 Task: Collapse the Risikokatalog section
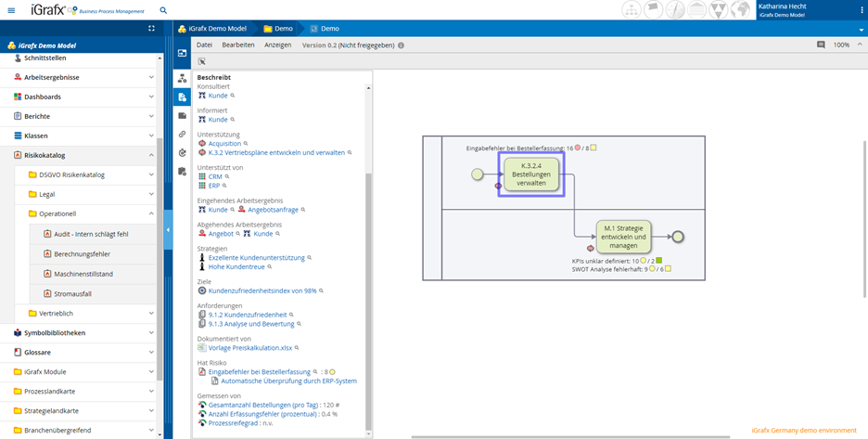[x=151, y=155]
